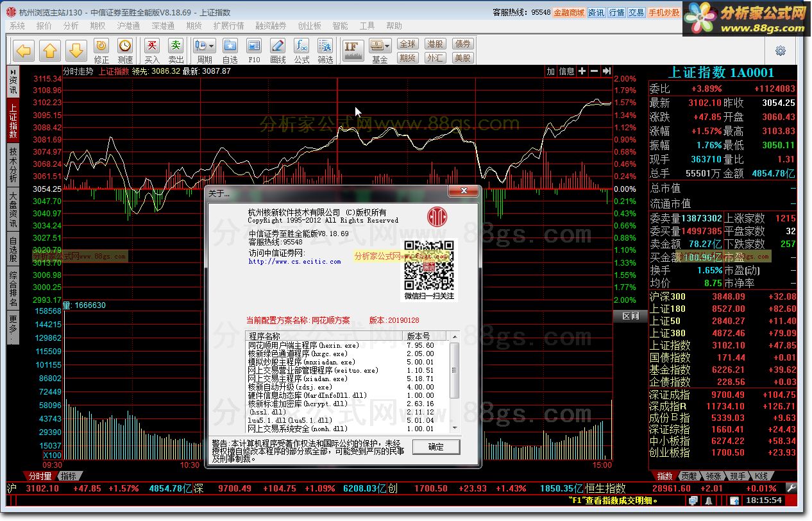Switch to the 现手 tab
Screen dimensions: 812x521
point(738,476)
